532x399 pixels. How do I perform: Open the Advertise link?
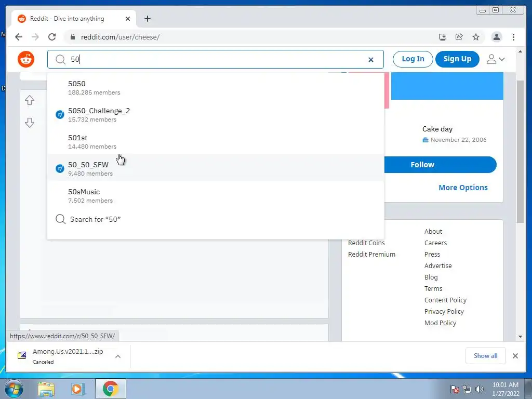(x=438, y=265)
